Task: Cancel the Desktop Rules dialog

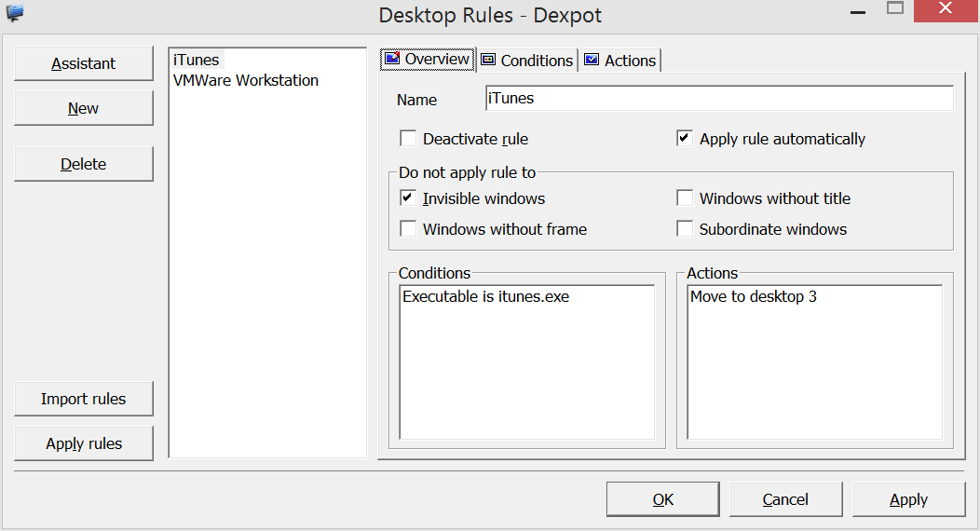Action: (x=785, y=499)
